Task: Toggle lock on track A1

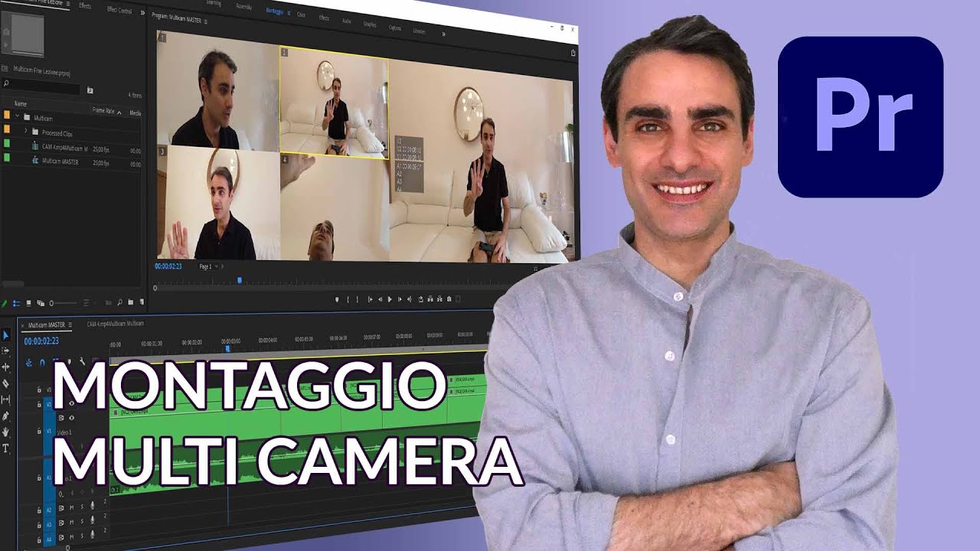Action: click(x=39, y=478)
